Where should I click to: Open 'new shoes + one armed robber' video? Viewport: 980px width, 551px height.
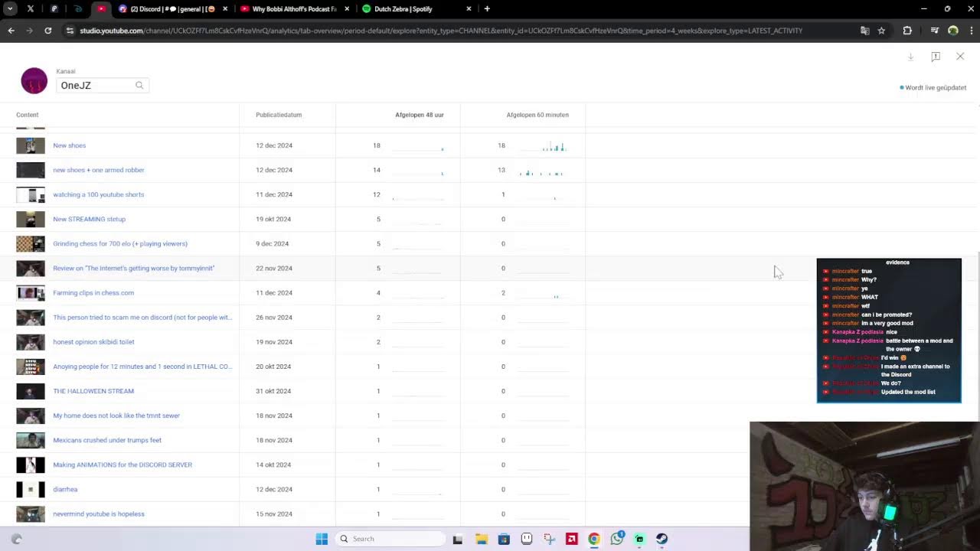98,170
